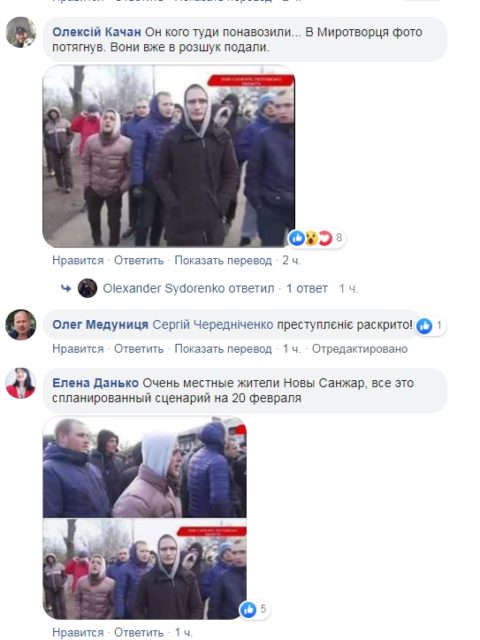Click the reply arrow icon by Olexander Sydorenko
The height and width of the screenshot is (640, 480).
click(x=66, y=289)
